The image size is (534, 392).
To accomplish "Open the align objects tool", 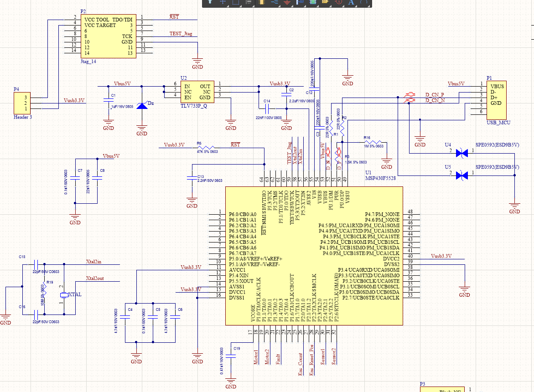I will pos(249,2).
